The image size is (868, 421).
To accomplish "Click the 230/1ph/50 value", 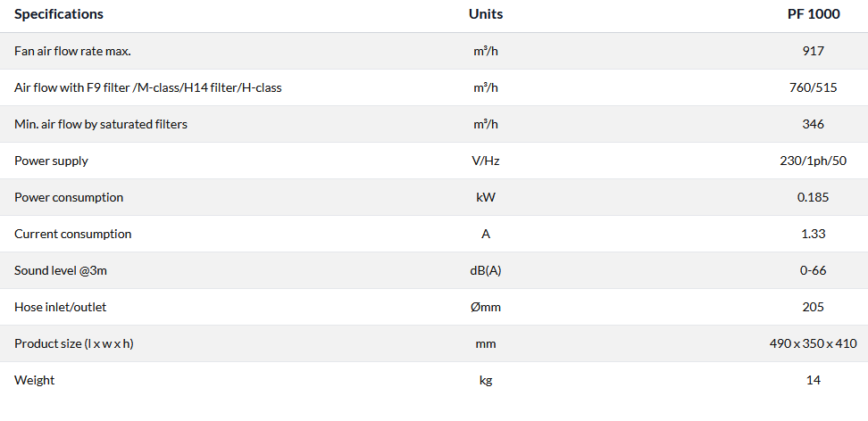I will (813, 161).
